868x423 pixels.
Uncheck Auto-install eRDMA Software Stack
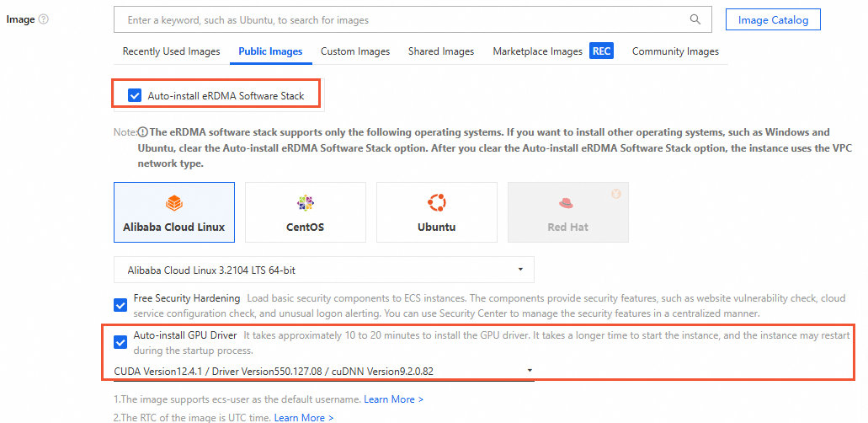(x=135, y=96)
